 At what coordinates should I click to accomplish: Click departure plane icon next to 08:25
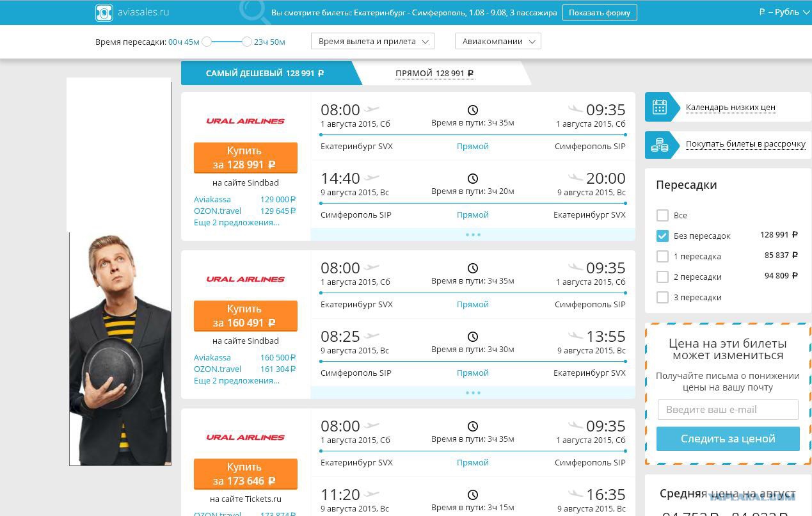(x=372, y=335)
